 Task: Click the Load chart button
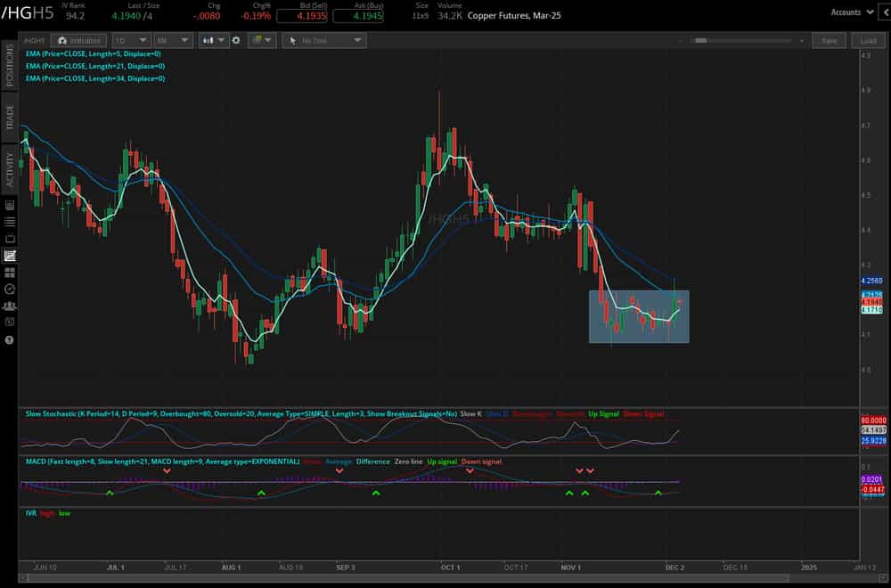click(x=868, y=40)
